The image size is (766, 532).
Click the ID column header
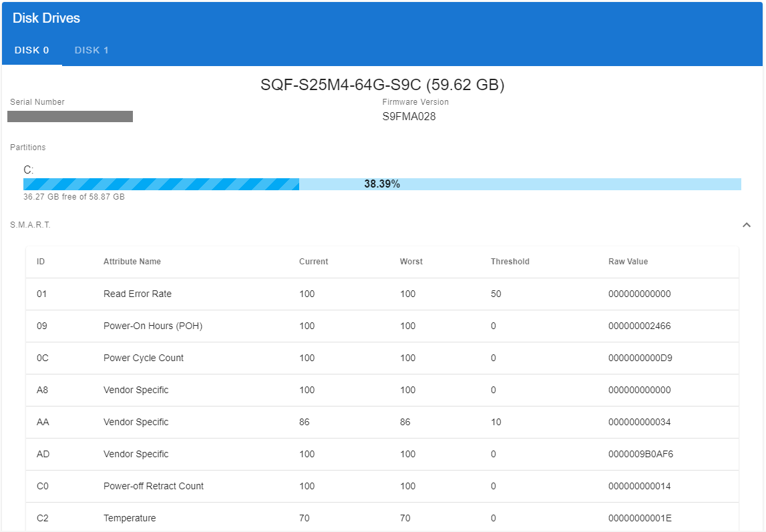click(41, 262)
